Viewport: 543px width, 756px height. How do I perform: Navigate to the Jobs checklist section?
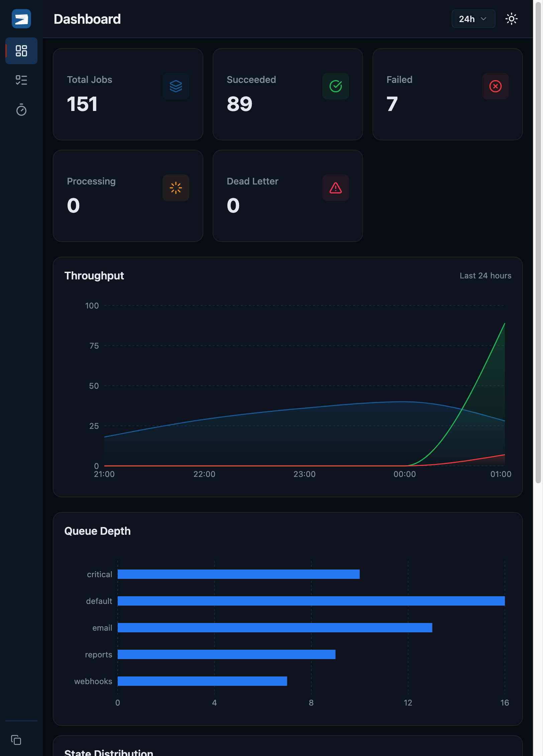(21, 80)
